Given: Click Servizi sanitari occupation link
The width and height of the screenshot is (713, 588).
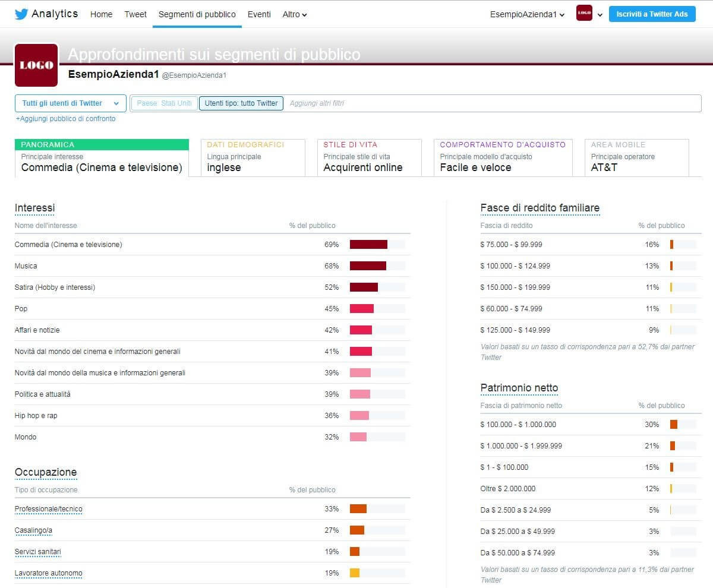Looking at the screenshot, I should tap(38, 552).
